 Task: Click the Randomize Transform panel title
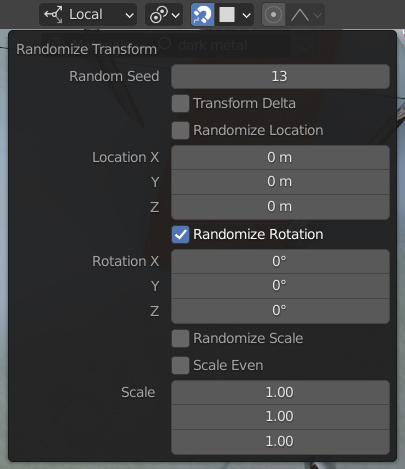(86, 49)
